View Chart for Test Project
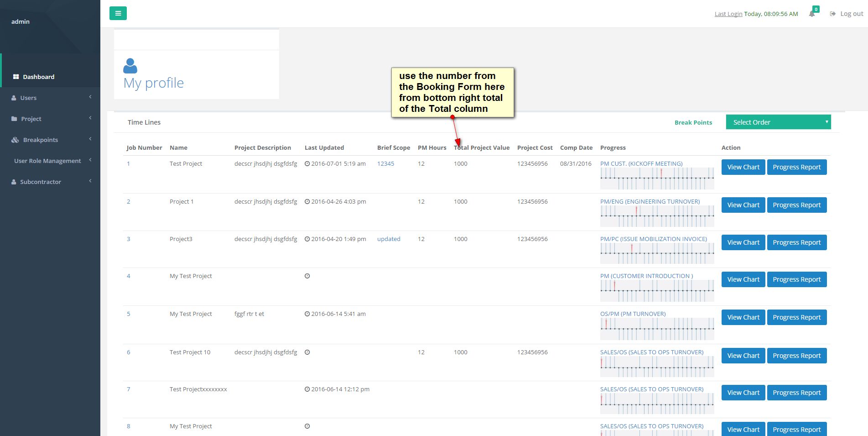 coord(743,167)
